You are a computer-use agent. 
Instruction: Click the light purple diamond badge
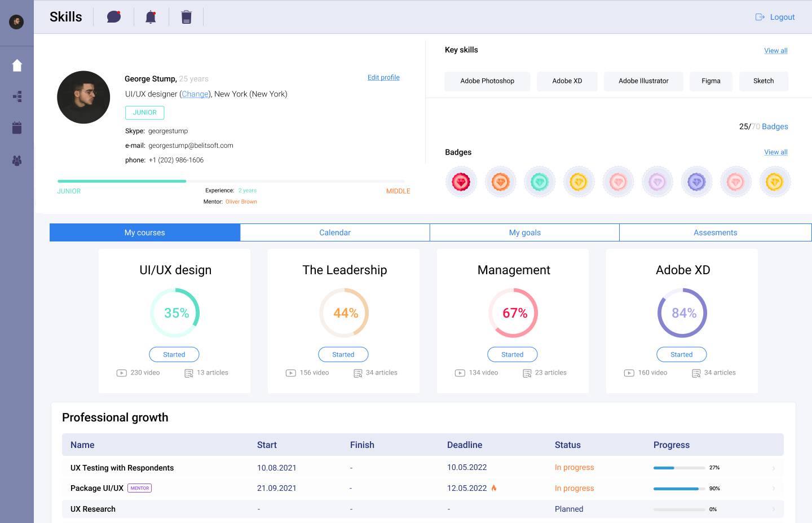click(657, 182)
